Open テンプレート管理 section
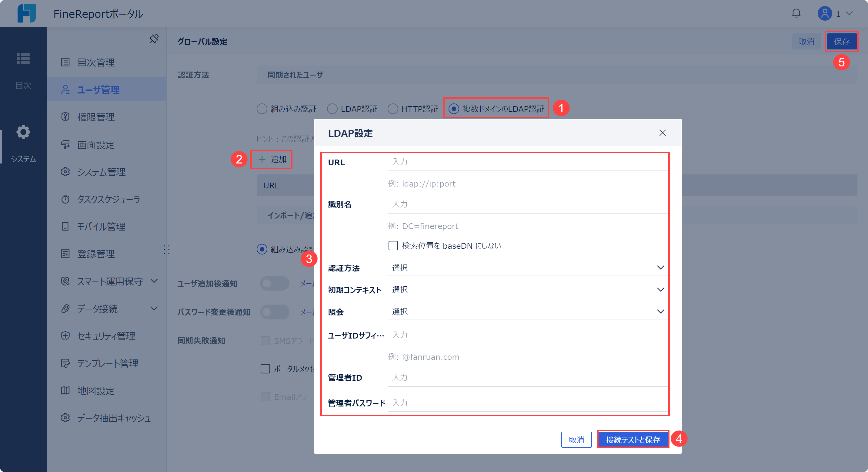Viewport: 868px width, 472px height. (108, 363)
